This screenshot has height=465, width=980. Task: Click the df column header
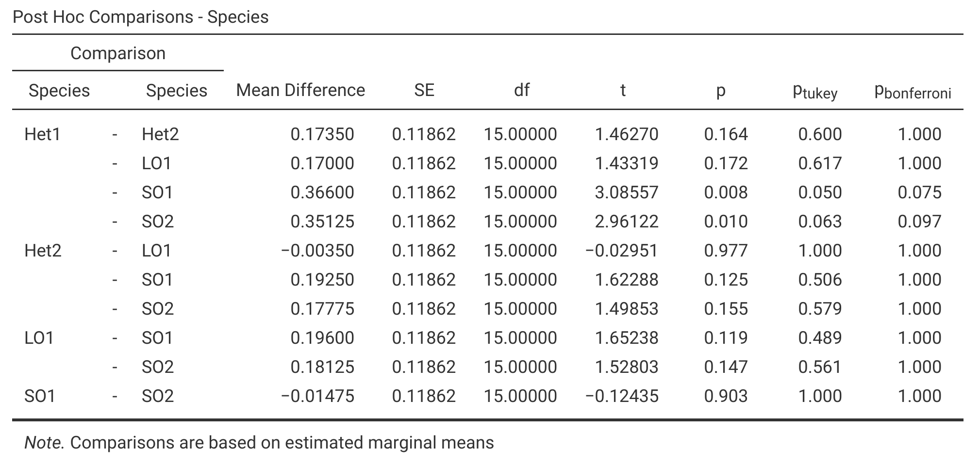pos(521,90)
